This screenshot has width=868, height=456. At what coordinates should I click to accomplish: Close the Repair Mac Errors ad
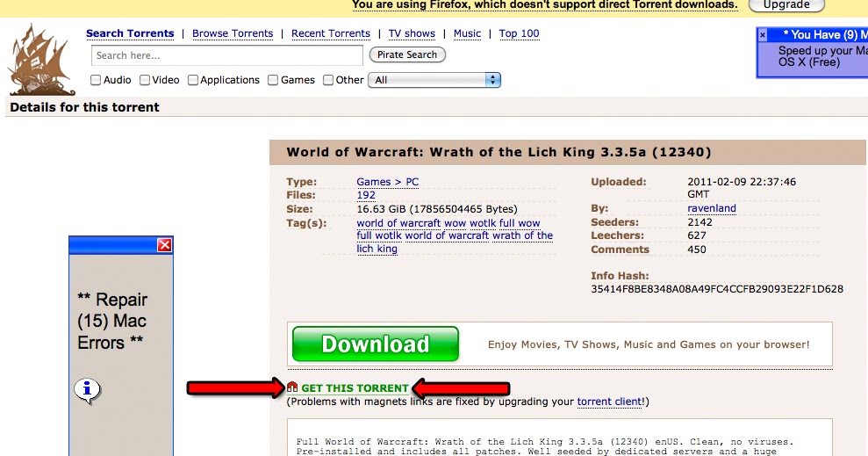(x=164, y=245)
